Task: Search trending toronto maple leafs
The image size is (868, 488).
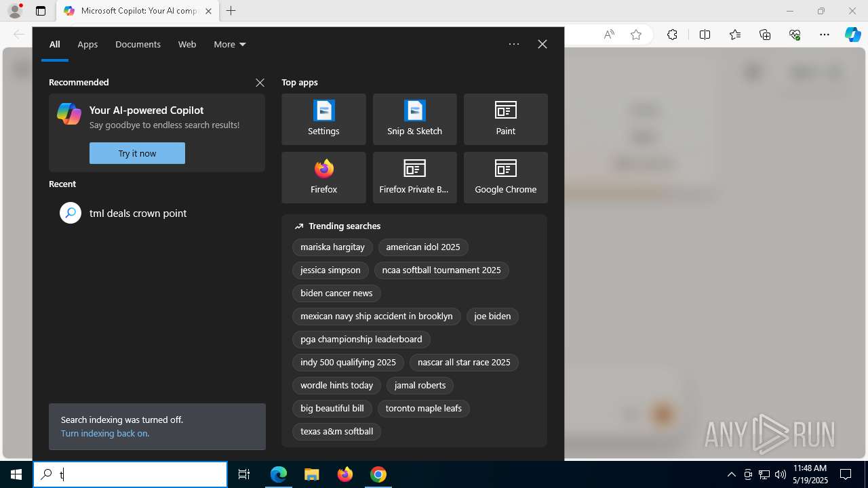Action: coord(424,409)
